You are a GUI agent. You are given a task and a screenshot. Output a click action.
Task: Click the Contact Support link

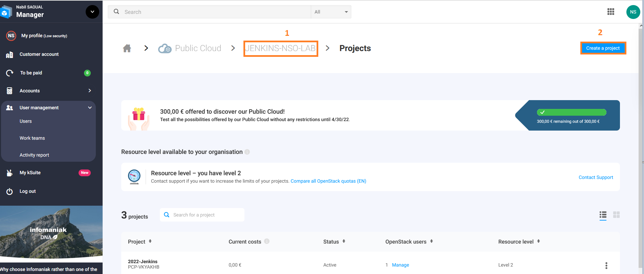[x=596, y=177]
